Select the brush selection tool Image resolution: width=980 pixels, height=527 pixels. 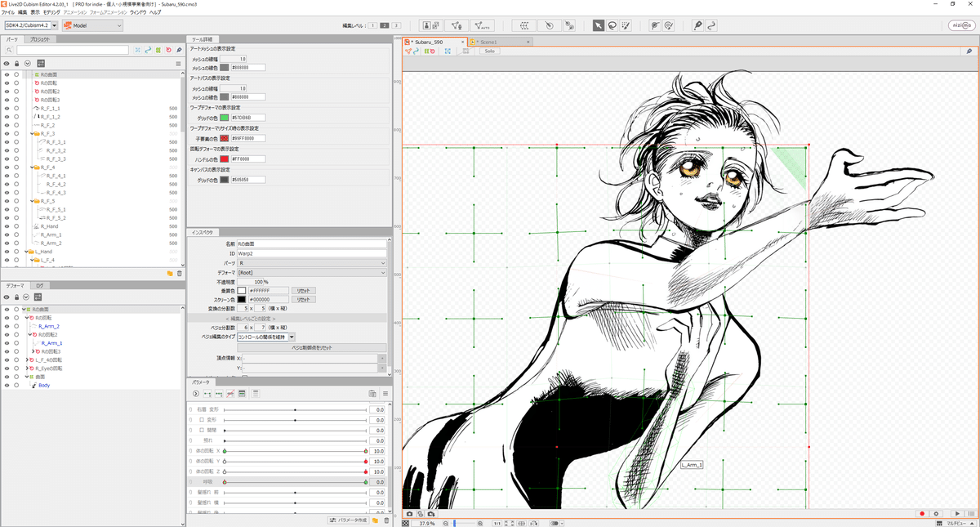(626, 25)
